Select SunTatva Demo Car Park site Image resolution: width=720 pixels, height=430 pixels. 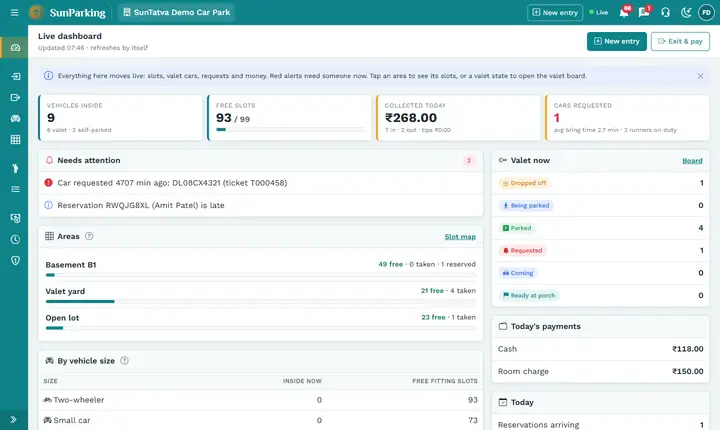[177, 12]
